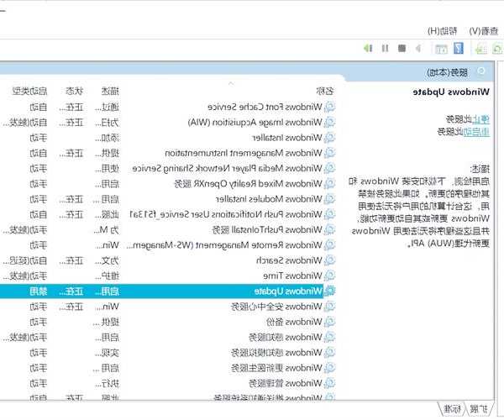This screenshot has height=420, width=504.
Task: Select the Windows Installer service row
Action: click(x=286, y=138)
